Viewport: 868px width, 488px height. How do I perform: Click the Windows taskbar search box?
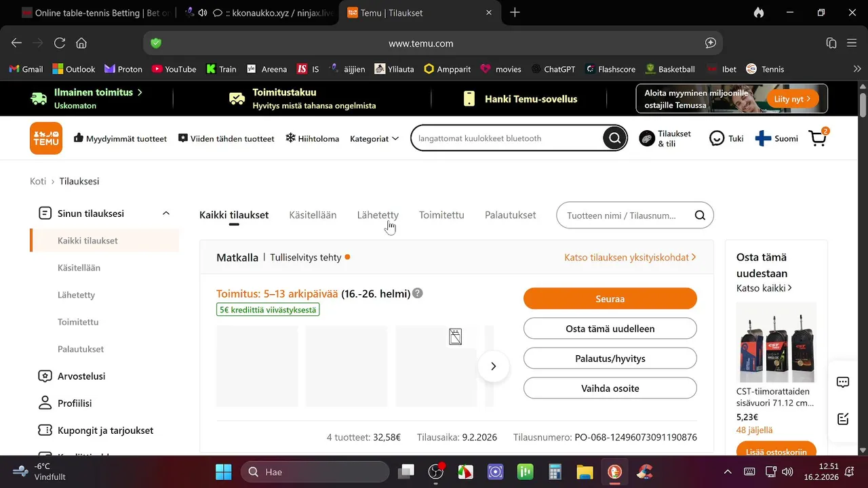[315, 472]
